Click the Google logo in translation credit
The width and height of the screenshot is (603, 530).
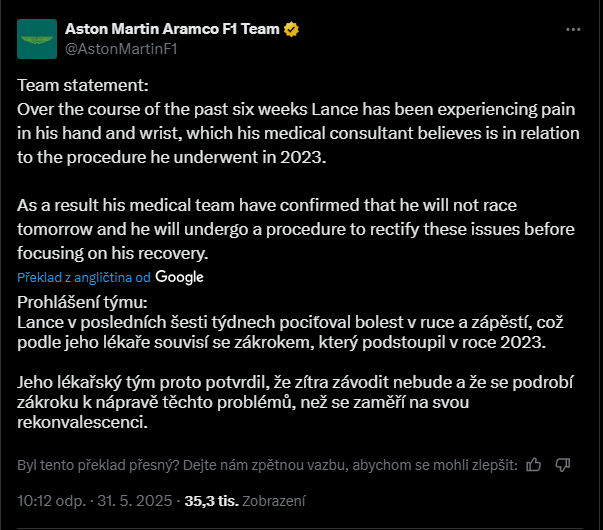(179, 277)
